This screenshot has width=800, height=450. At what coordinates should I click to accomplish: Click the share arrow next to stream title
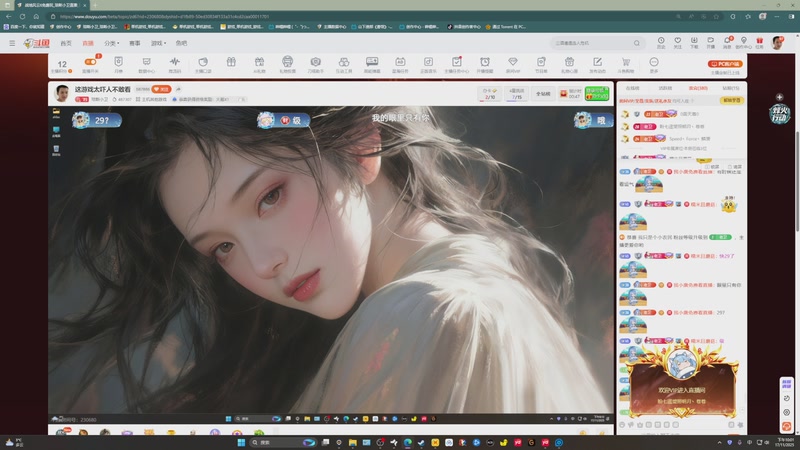click(178, 89)
